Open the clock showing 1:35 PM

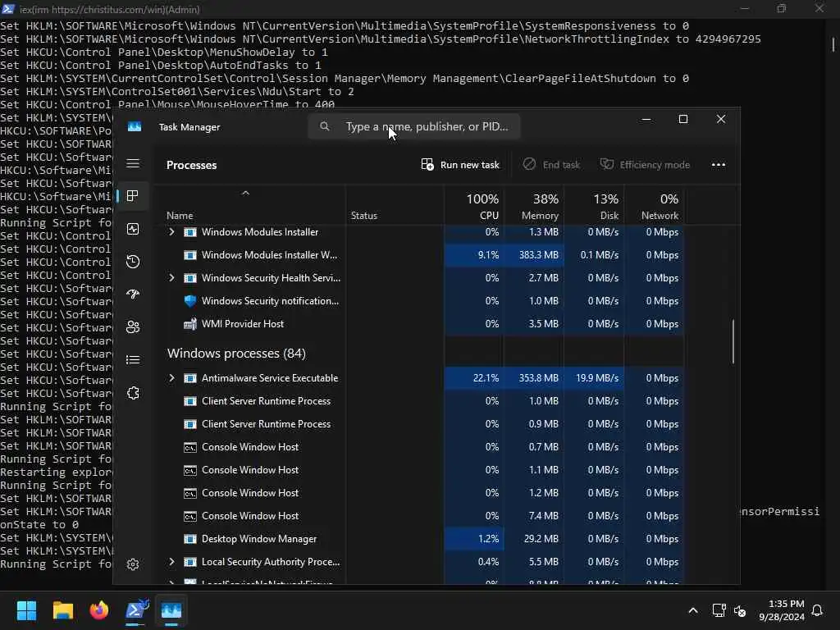pyautogui.click(x=782, y=610)
